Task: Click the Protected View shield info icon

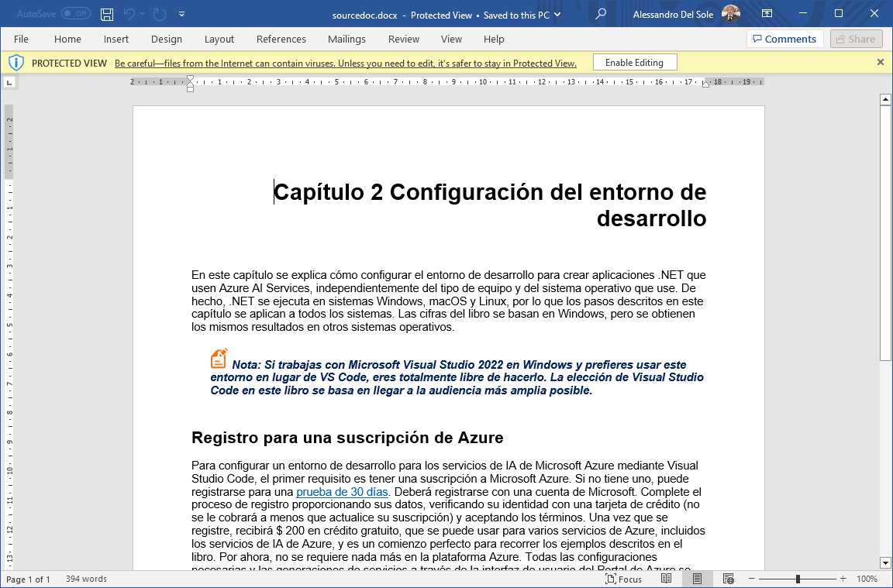Action: (16, 62)
